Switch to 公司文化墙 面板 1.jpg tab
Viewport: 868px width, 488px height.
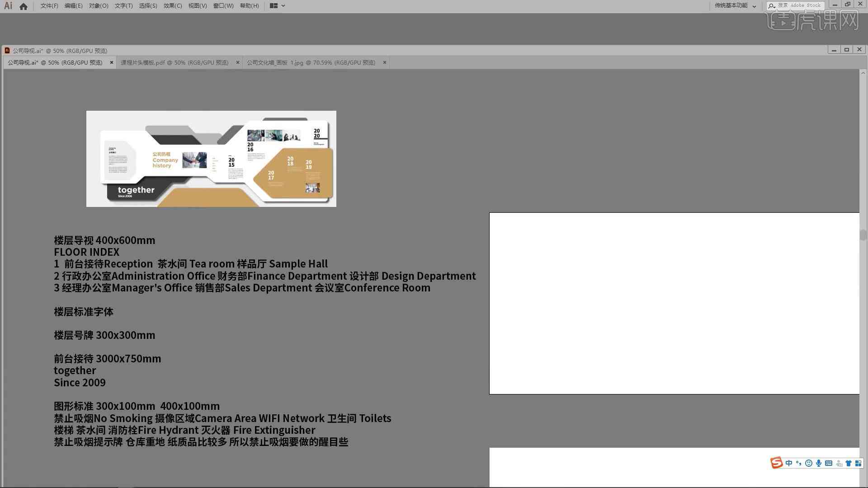click(x=311, y=62)
